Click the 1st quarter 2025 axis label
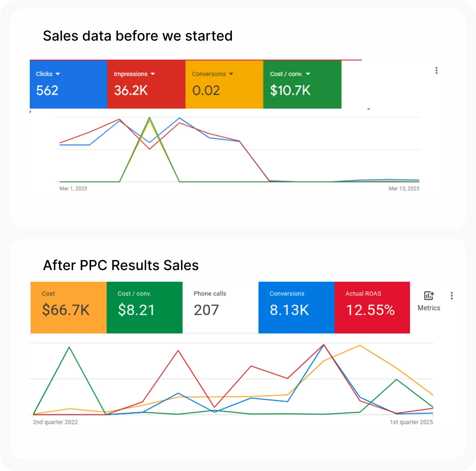 point(411,422)
